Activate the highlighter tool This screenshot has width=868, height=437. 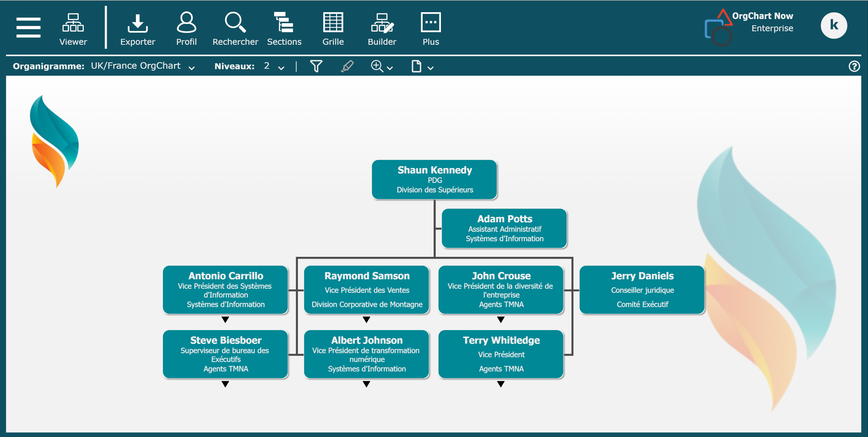click(347, 66)
